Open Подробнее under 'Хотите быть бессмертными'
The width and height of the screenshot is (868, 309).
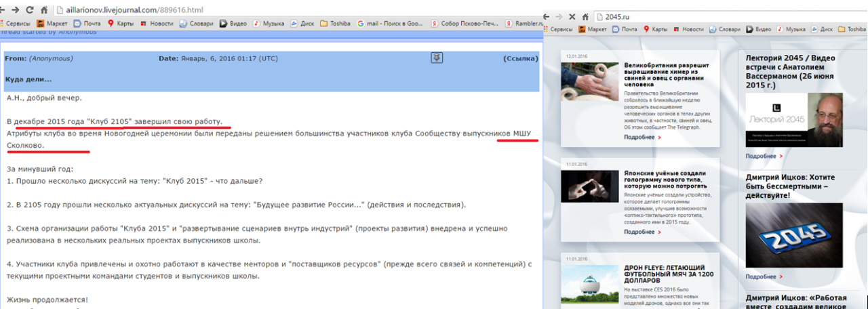point(764,276)
